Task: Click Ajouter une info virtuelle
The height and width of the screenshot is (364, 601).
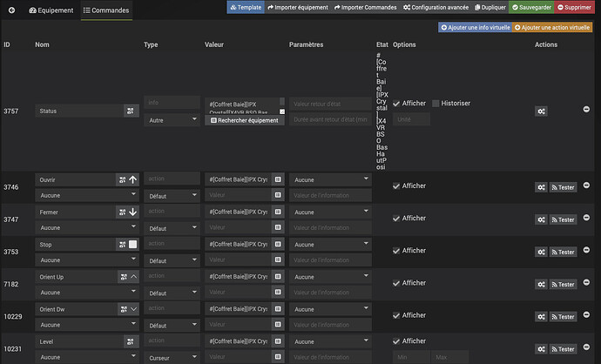Action: click(x=476, y=27)
